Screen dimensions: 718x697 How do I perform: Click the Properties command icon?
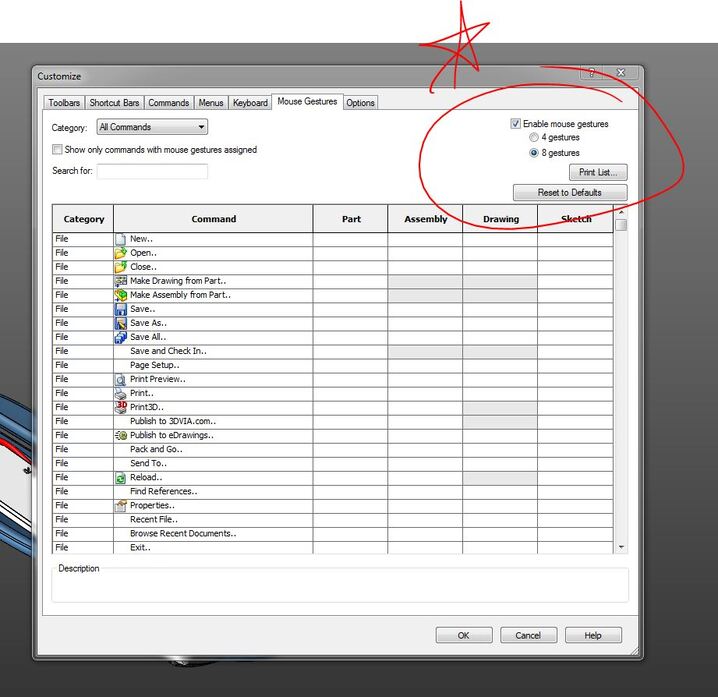pyautogui.click(x=120, y=506)
